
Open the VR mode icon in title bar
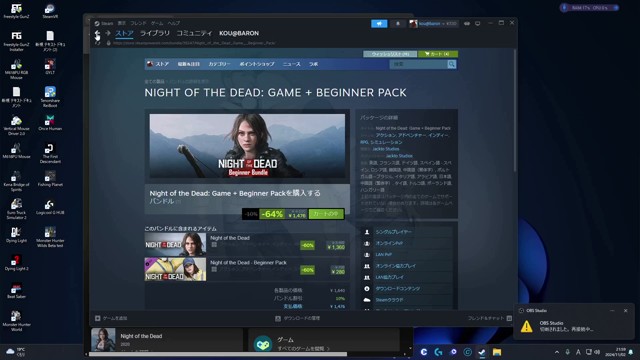[467, 24]
